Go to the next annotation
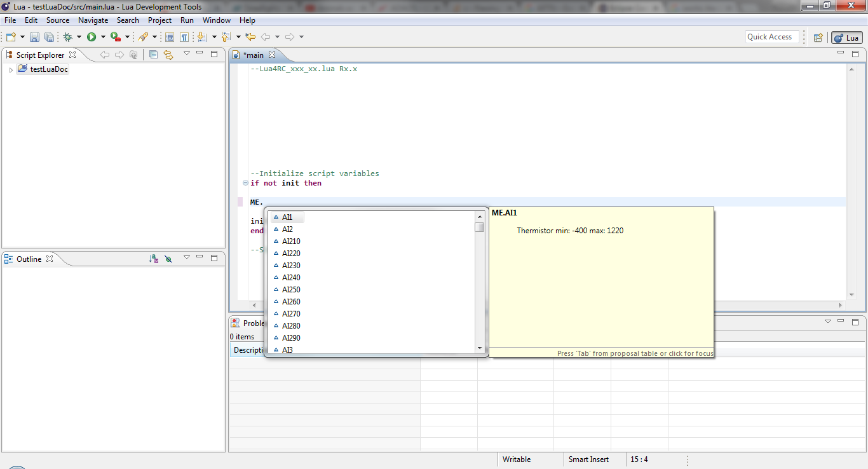 pyautogui.click(x=202, y=37)
